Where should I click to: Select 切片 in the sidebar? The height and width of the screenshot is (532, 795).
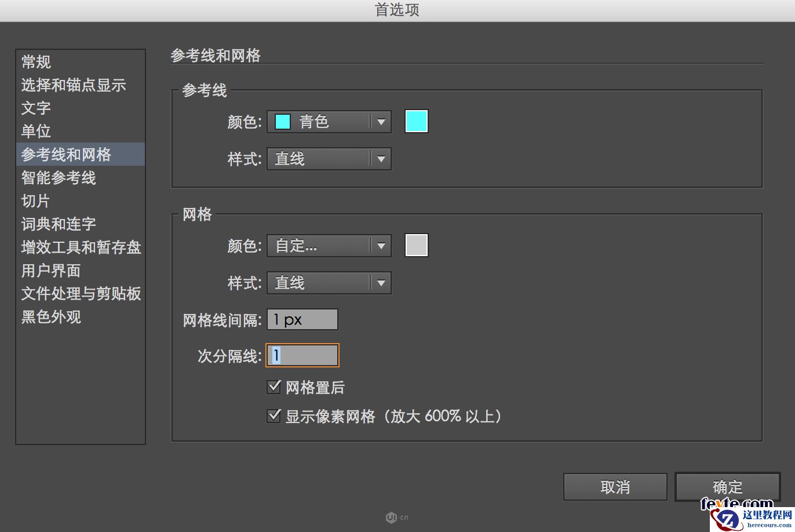36,201
